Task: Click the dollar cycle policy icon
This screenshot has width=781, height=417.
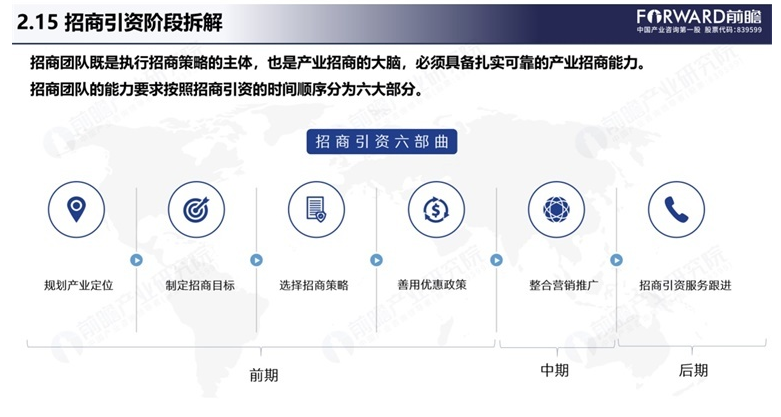Action: tap(436, 209)
